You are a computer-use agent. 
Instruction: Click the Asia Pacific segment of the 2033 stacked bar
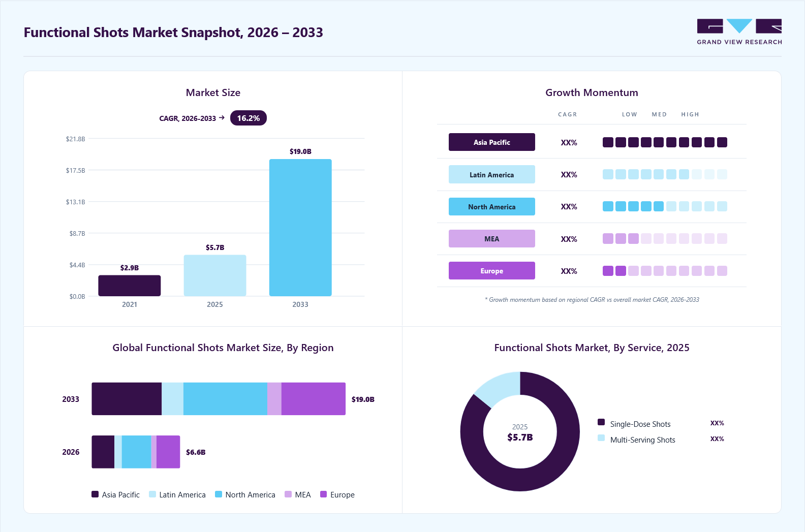[127, 399]
